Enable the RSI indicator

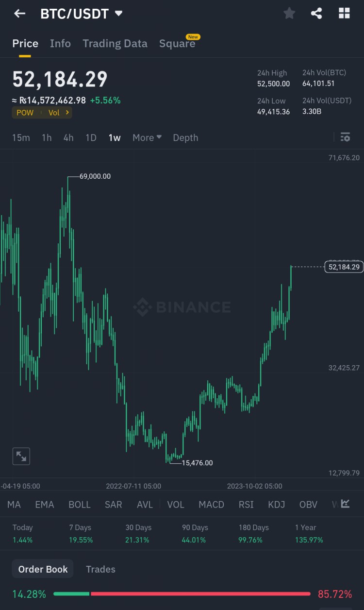[x=246, y=505]
